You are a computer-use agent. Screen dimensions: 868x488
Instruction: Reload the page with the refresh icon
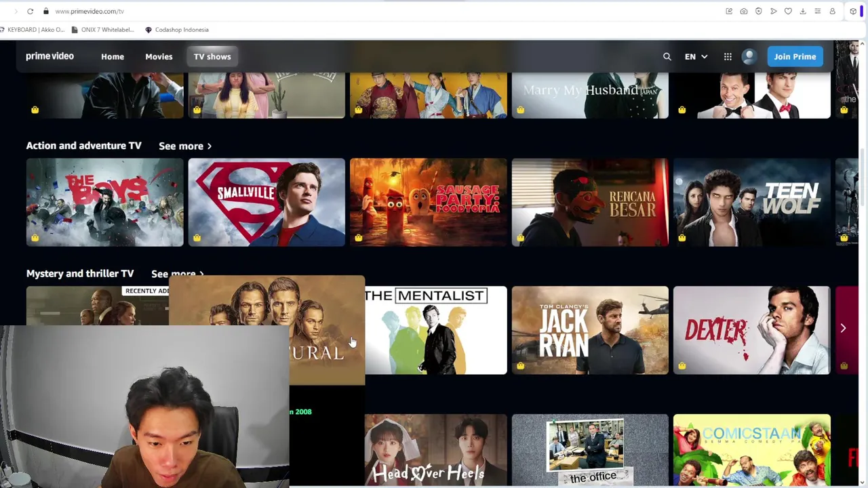pyautogui.click(x=30, y=11)
